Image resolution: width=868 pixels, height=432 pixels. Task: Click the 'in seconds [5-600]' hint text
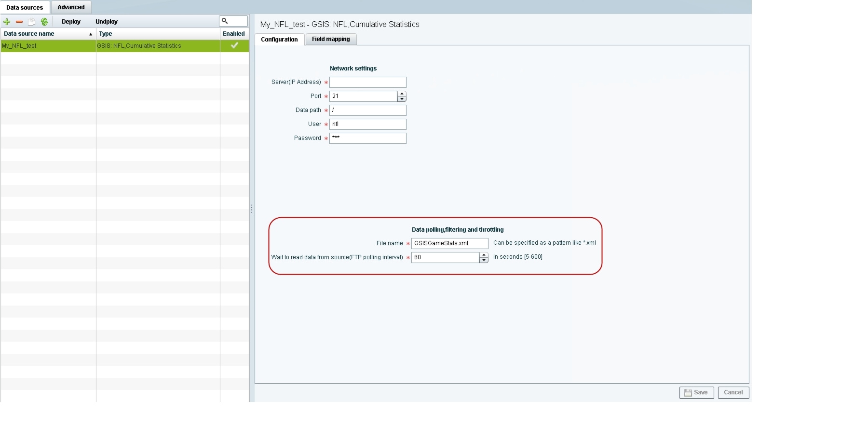[518, 257]
